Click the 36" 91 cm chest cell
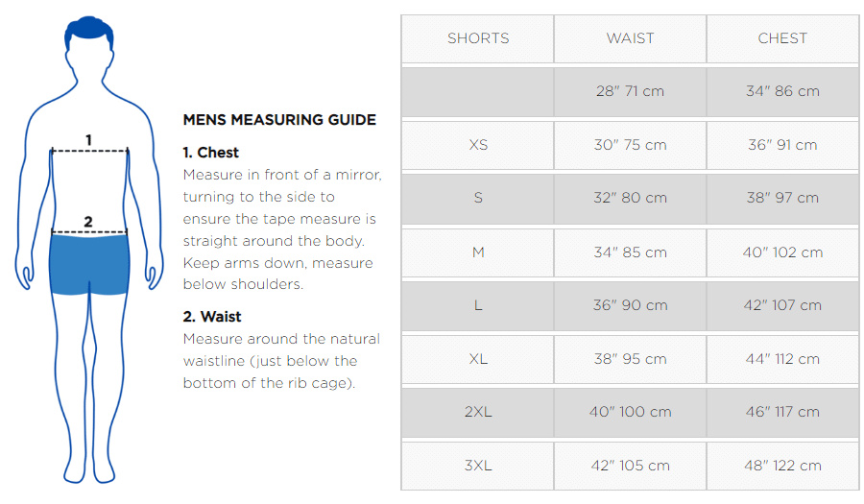 (782, 145)
